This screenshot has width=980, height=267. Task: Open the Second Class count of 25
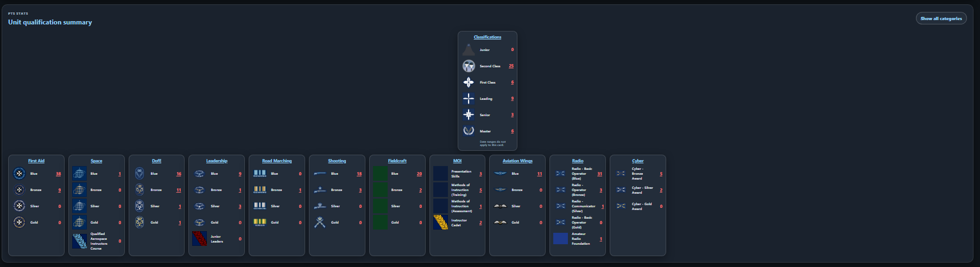pyautogui.click(x=511, y=66)
